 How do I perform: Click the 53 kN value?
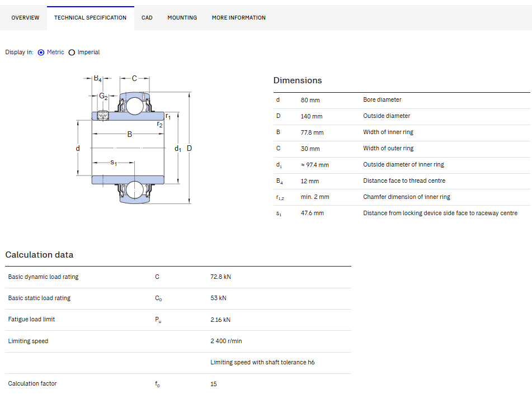[x=218, y=298]
